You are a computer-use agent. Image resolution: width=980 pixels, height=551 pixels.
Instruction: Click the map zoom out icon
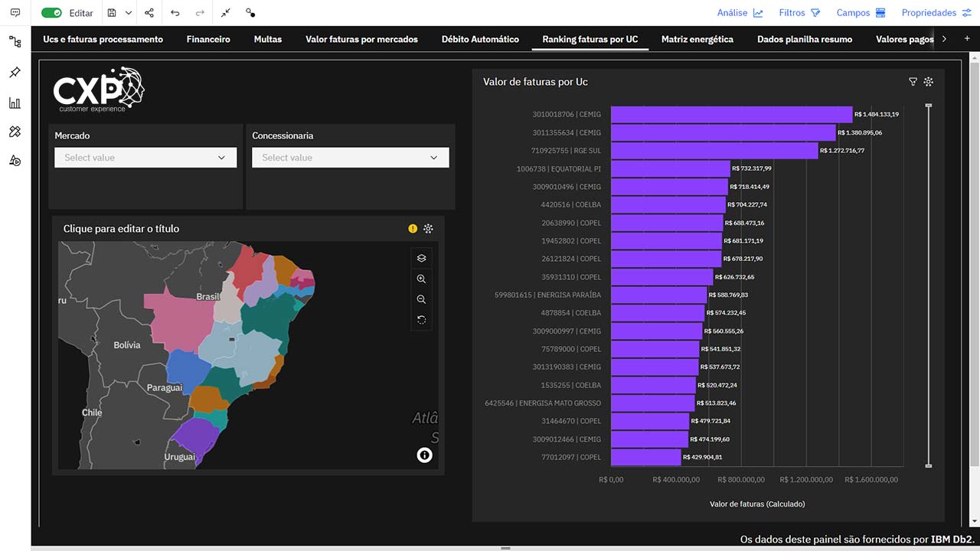click(421, 299)
